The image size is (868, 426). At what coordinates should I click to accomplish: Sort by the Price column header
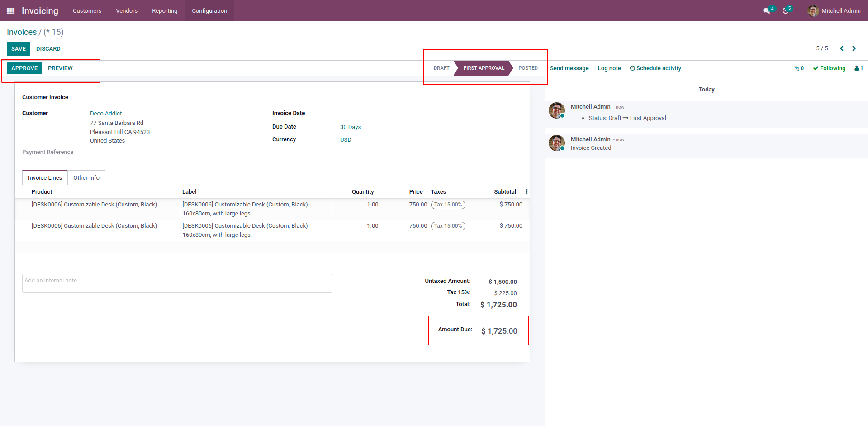click(x=416, y=192)
